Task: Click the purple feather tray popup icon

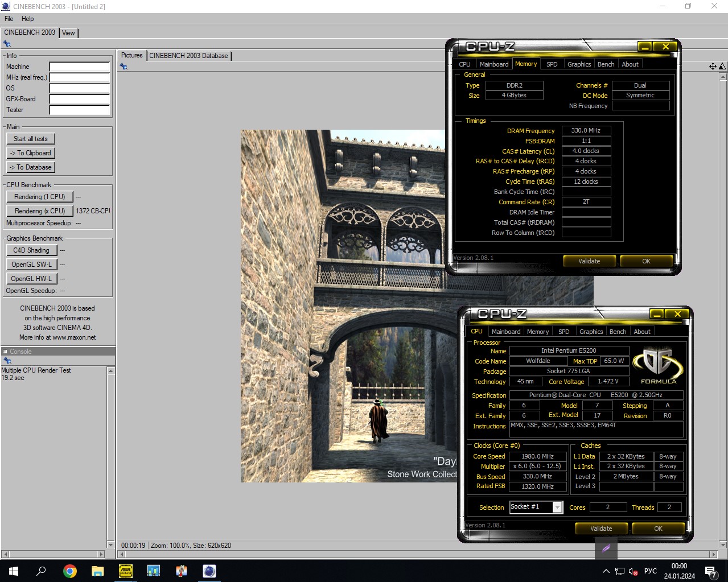Action: point(606,548)
